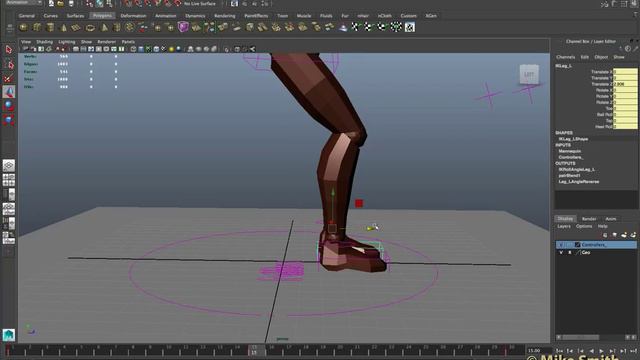Open the viewport View menu

point(26,42)
